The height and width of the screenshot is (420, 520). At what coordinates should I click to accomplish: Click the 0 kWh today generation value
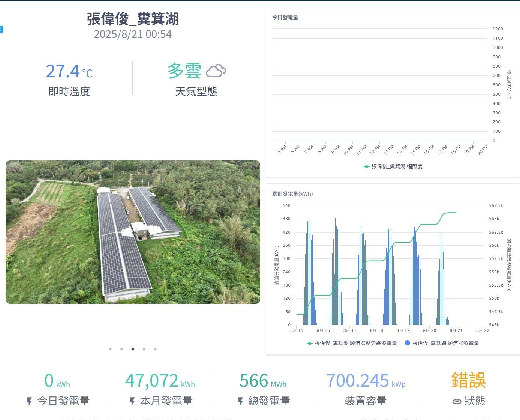click(57, 381)
